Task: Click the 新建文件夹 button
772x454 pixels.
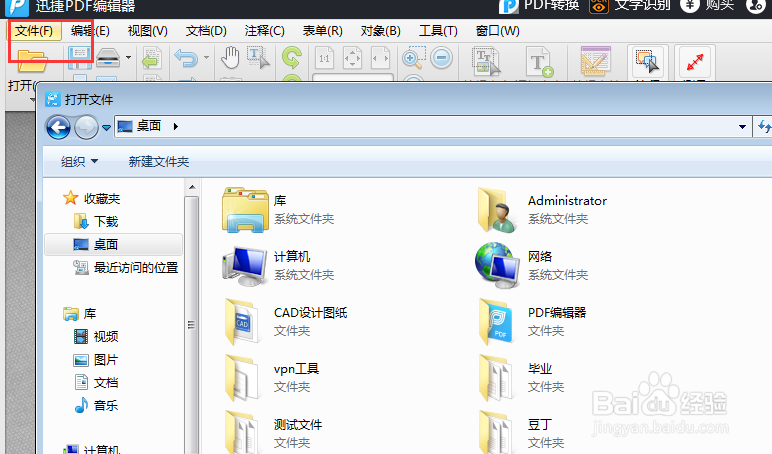Action: click(x=159, y=162)
